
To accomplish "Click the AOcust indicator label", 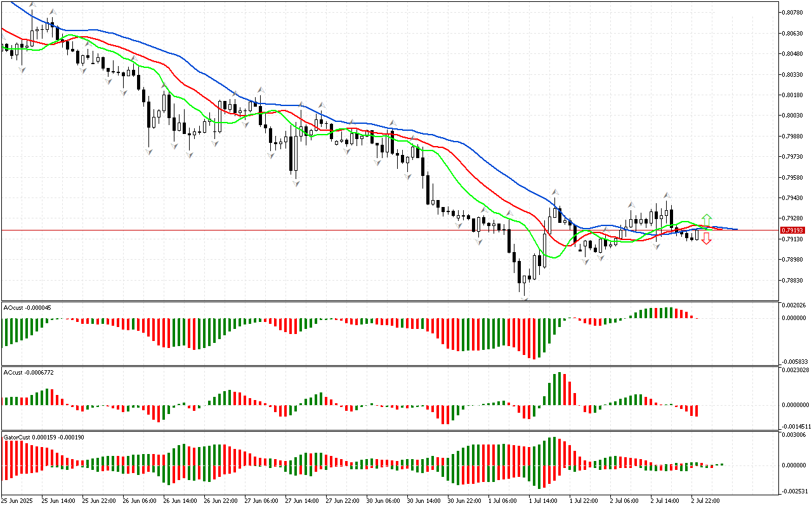I will point(27,308).
